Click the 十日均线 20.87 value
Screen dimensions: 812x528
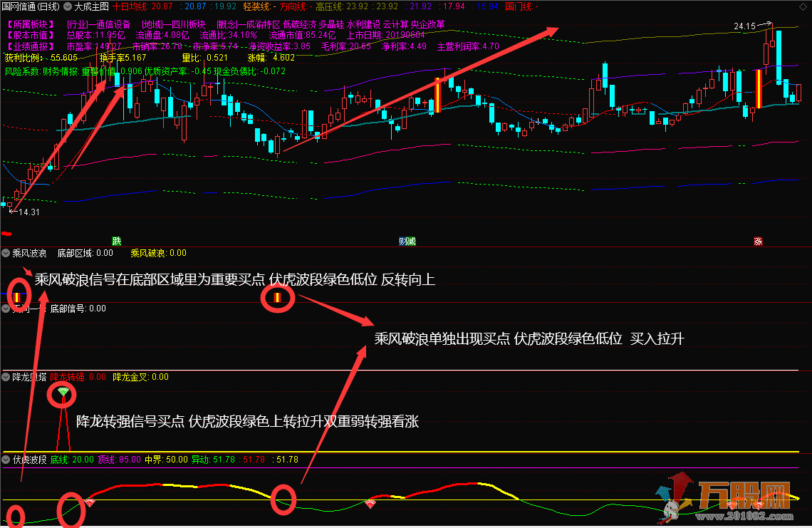(x=143, y=6)
